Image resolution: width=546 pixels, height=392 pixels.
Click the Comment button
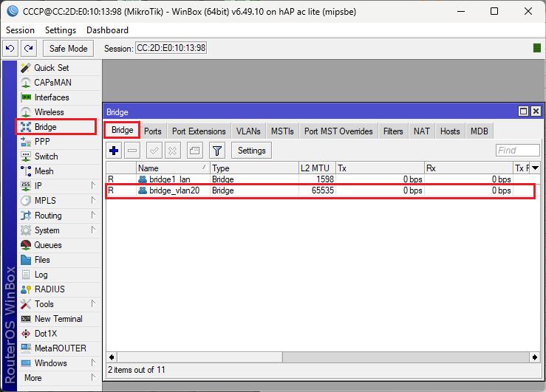click(194, 151)
